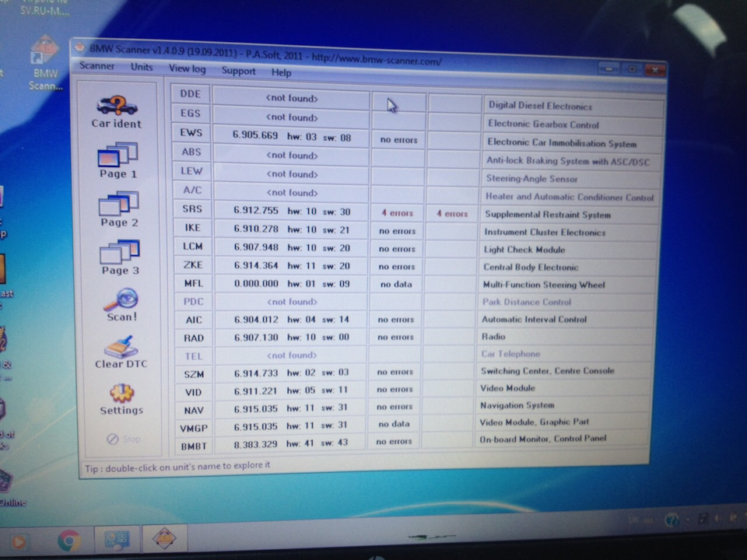Open the Units menu
Screen dimensions: 747x560
(142, 67)
